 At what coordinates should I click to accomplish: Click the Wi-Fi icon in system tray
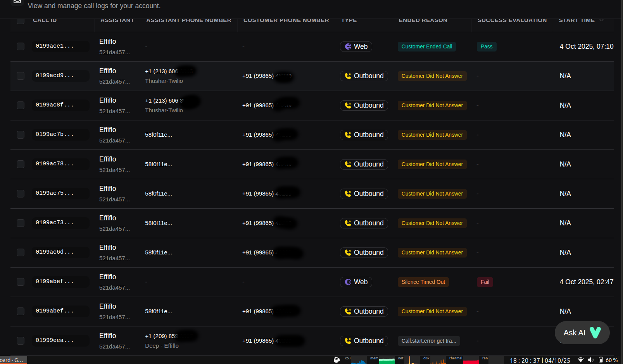[x=580, y=360]
